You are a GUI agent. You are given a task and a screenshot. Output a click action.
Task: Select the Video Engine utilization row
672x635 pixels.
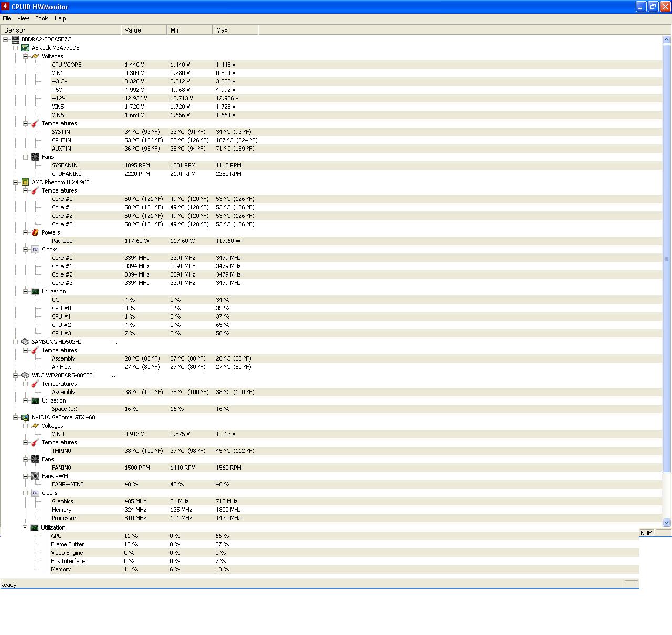point(345,553)
